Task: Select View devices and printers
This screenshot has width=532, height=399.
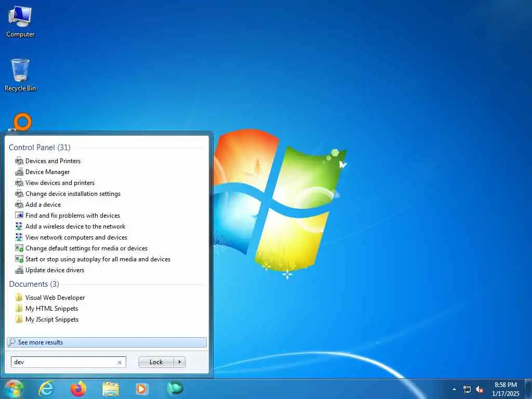Action: click(x=60, y=183)
